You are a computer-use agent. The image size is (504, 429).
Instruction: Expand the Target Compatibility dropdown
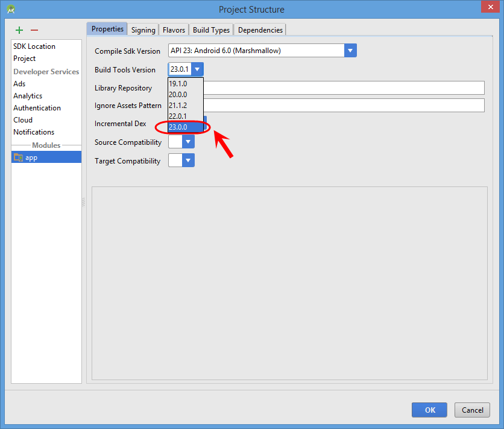[x=188, y=160]
